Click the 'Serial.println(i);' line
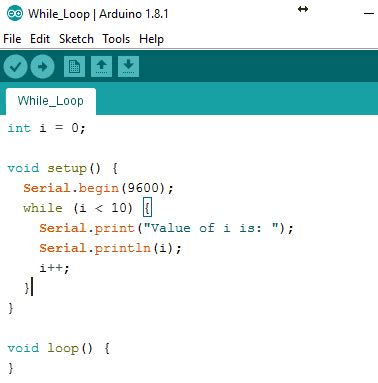This screenshot has width=378, height=383. tap(110, 248)
